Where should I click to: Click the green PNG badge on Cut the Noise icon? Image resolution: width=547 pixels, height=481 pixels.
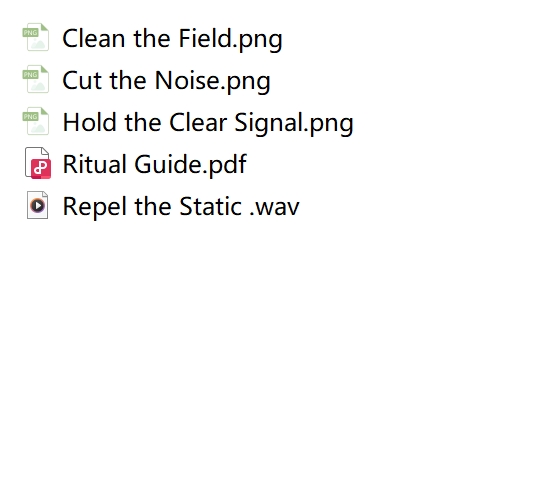coord(30,75)
